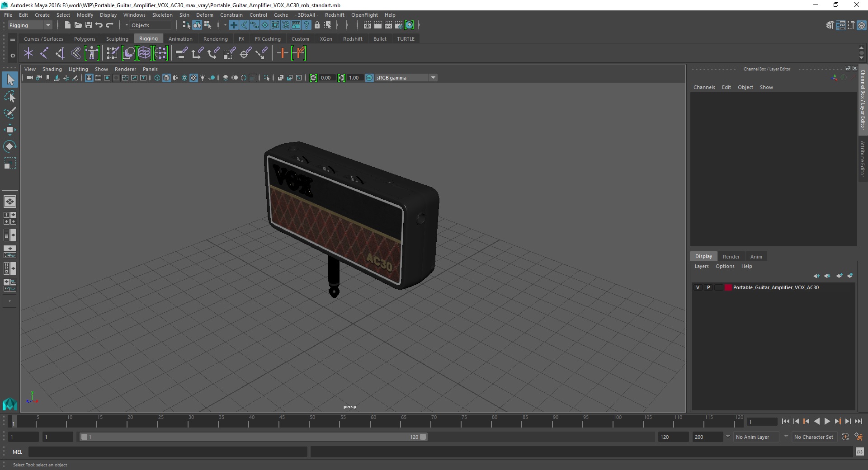Choose the Paint Selection tool

click(x=10, y=113)
